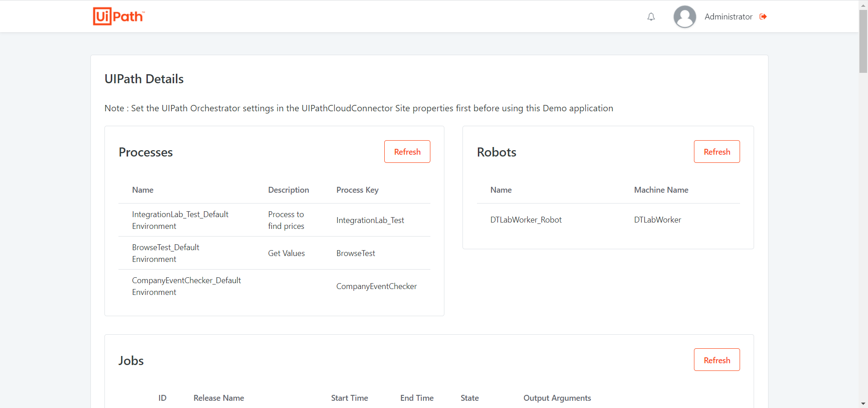Screen dimensions: 868x408
Task: Click the scrollbar down arrow
Action: [863, 403]
